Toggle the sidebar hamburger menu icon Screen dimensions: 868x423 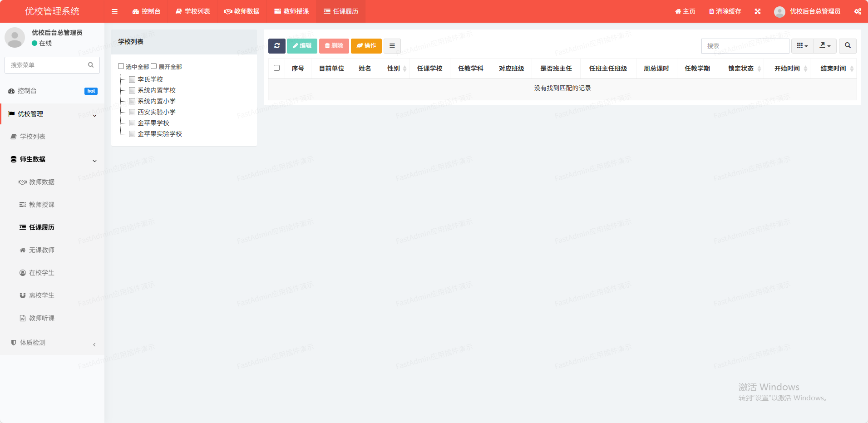(x=114, y=11)
